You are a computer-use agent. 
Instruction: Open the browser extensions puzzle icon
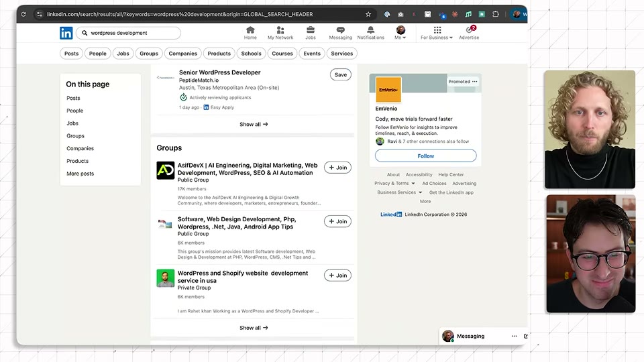496,14
